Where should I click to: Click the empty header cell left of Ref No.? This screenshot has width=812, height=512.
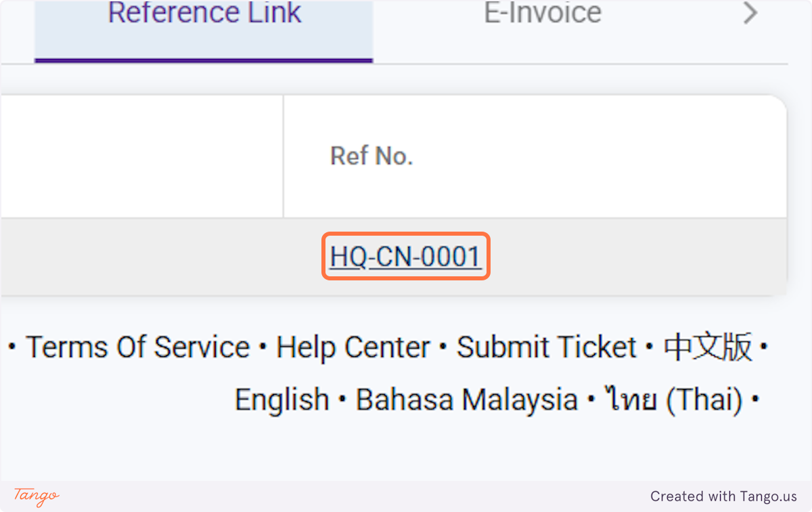(141, 155)
